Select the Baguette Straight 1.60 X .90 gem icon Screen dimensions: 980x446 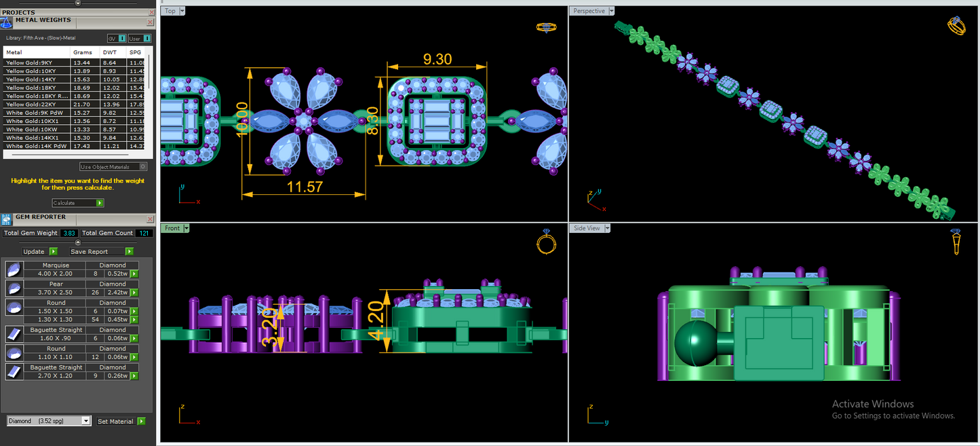14,333
